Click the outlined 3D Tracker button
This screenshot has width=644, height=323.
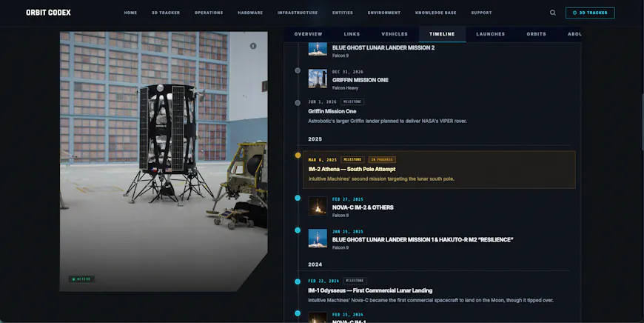(x=590, y=13)
